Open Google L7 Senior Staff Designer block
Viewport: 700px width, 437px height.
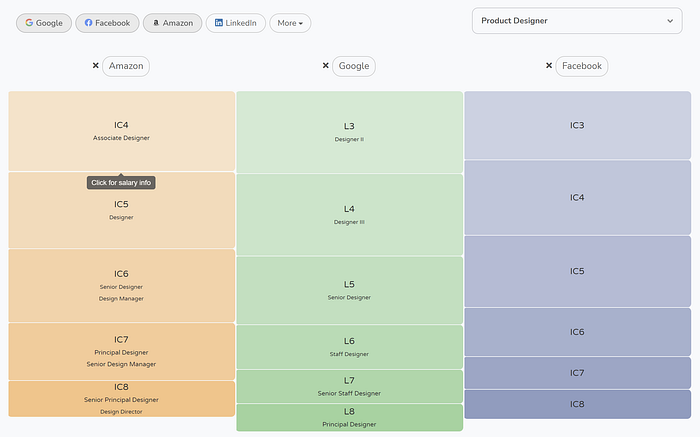click(350, 387)
